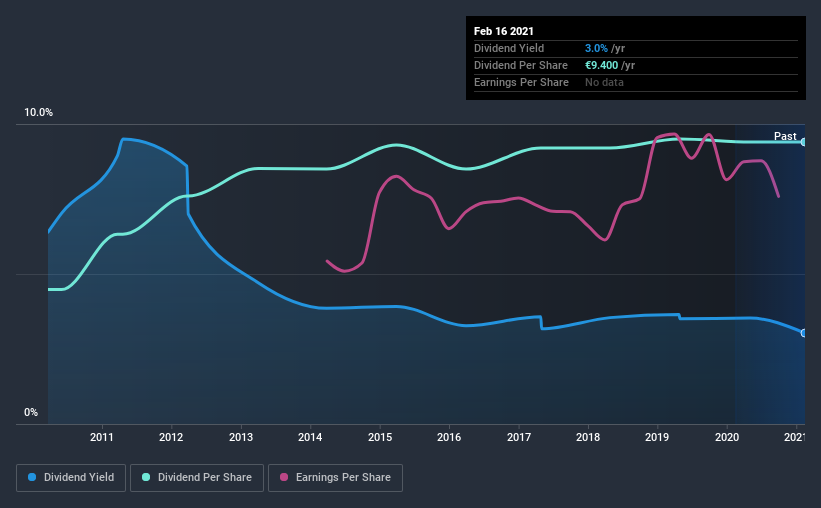821x508 pixels.
Task: Click the 2019 x-axis label
Action: (657, 437)
